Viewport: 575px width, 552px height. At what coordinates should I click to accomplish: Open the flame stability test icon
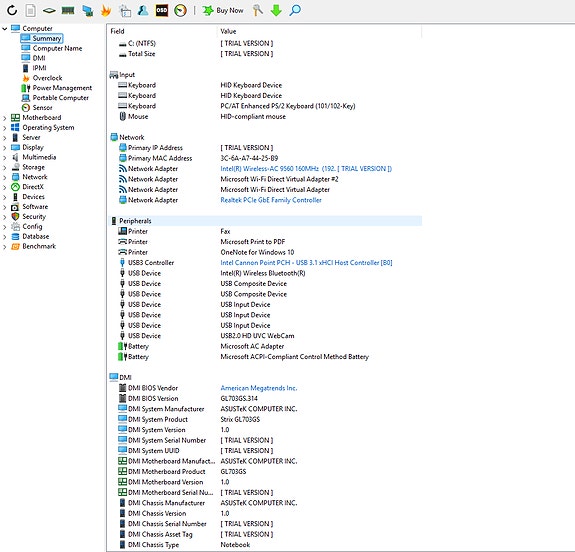point(106,10)
